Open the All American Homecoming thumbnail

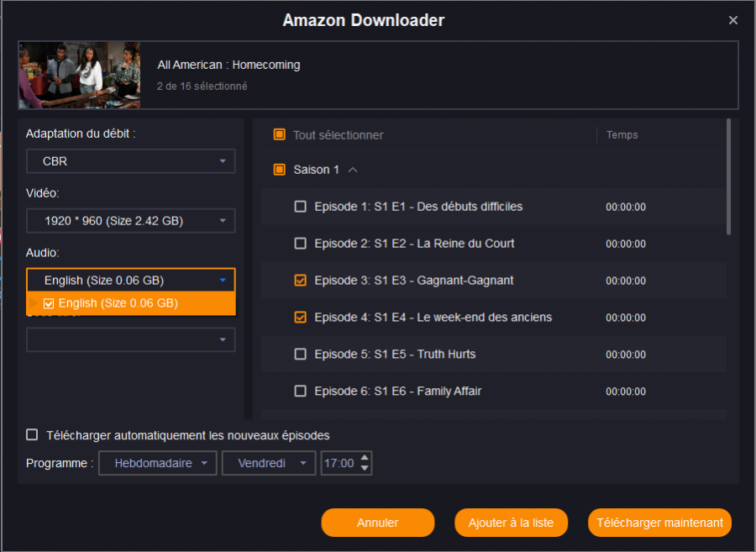80,75
